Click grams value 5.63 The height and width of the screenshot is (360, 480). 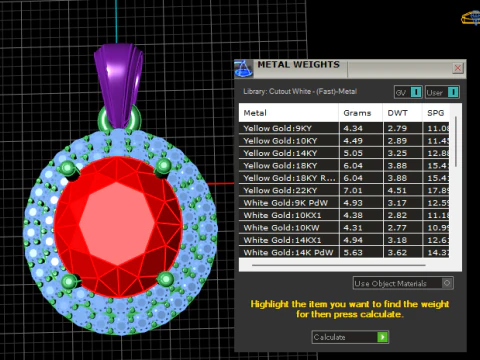point(353,252)
